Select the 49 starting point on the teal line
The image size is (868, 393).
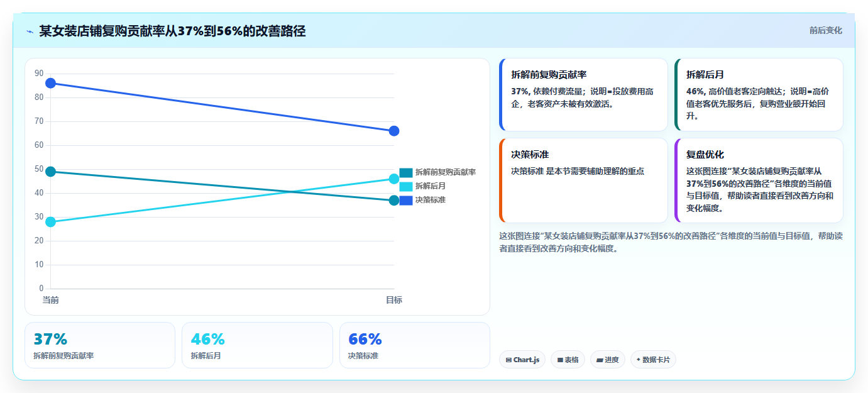pyautogui.click(x=51, y=172)
